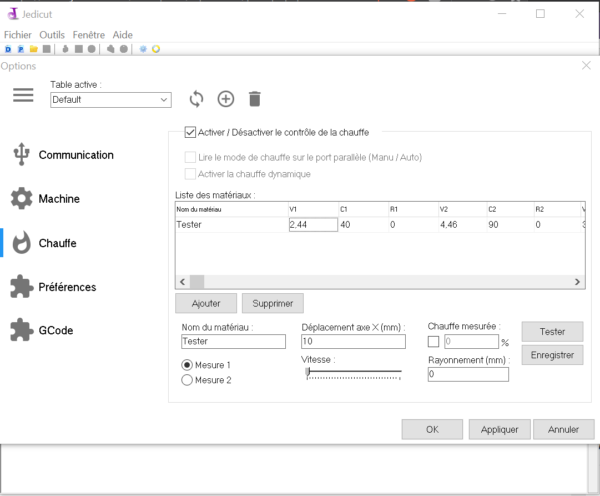Open the Machine settings section

click(46, 199)
